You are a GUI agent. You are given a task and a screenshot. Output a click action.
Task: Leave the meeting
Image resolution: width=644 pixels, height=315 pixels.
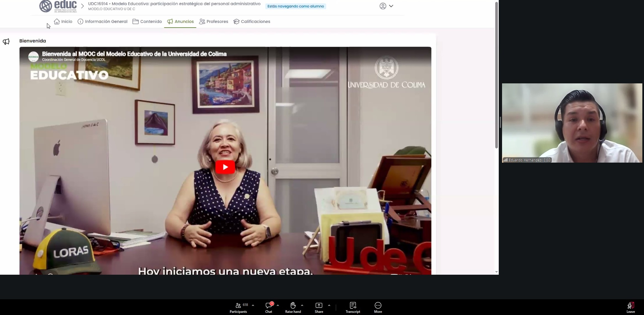(631, 308)
